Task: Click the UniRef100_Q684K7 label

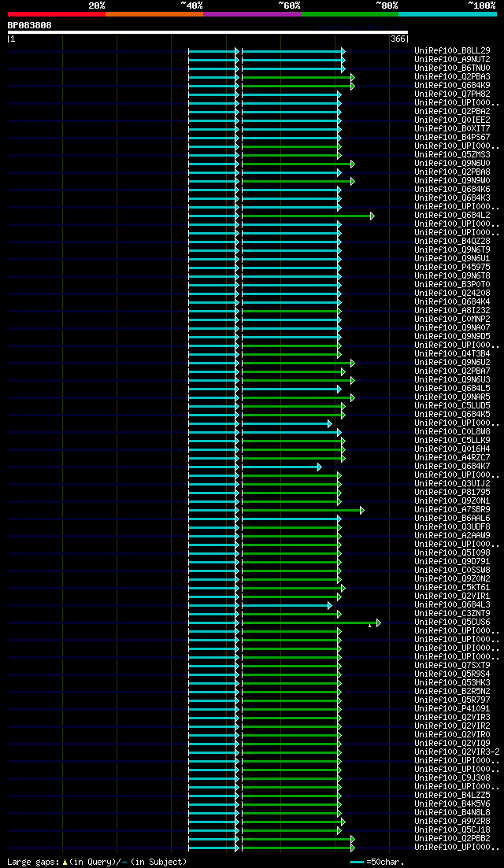Action: click(452, 466)
